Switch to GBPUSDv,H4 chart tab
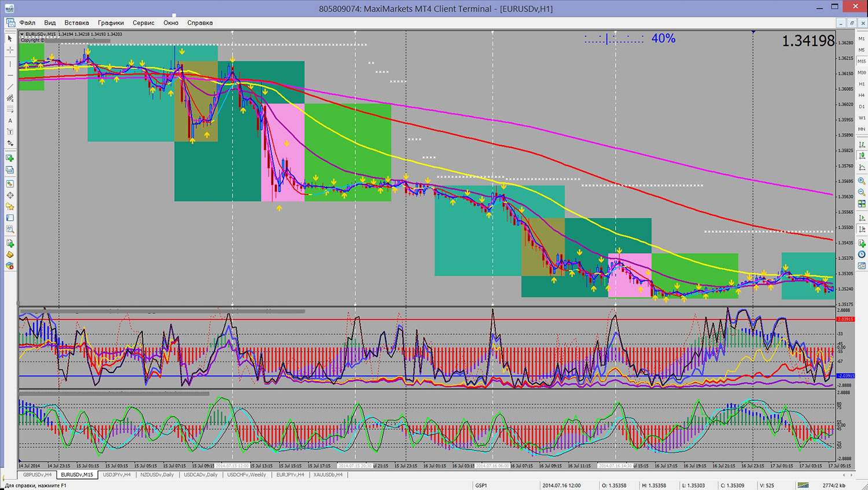Screen dimensions: 868x490 (x=38, y=474)
